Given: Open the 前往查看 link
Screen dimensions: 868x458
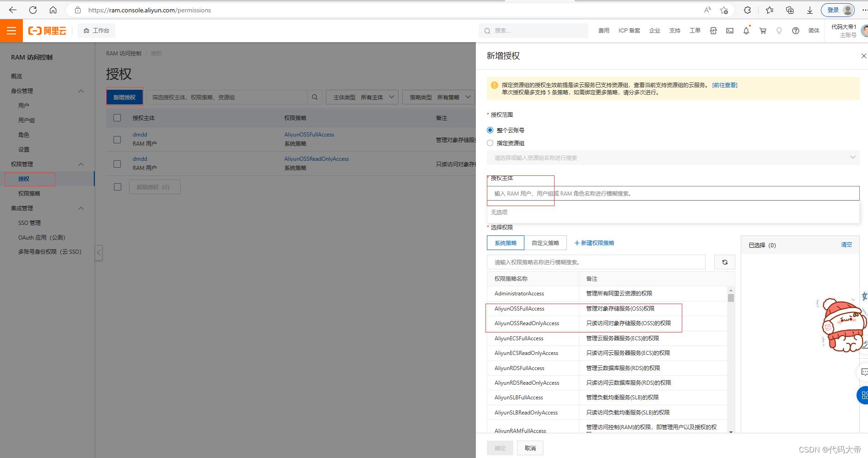Looking at the screenshot, I should click(x=724, y=85).
